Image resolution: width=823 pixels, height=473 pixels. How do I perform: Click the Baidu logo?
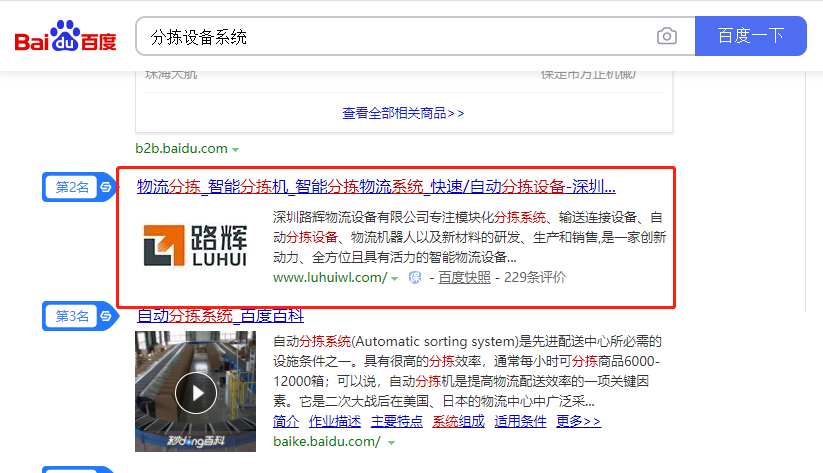[x=66, y=36]
